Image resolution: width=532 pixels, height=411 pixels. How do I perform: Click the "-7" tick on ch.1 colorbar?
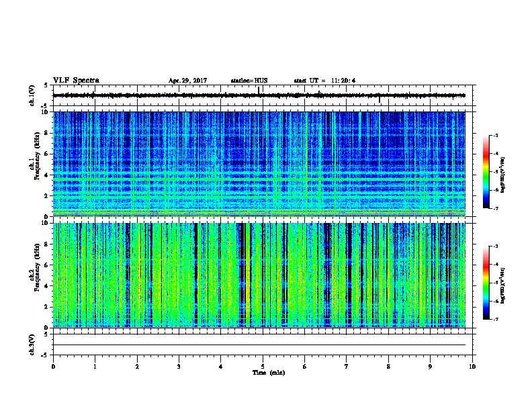[x=496, y=208]
